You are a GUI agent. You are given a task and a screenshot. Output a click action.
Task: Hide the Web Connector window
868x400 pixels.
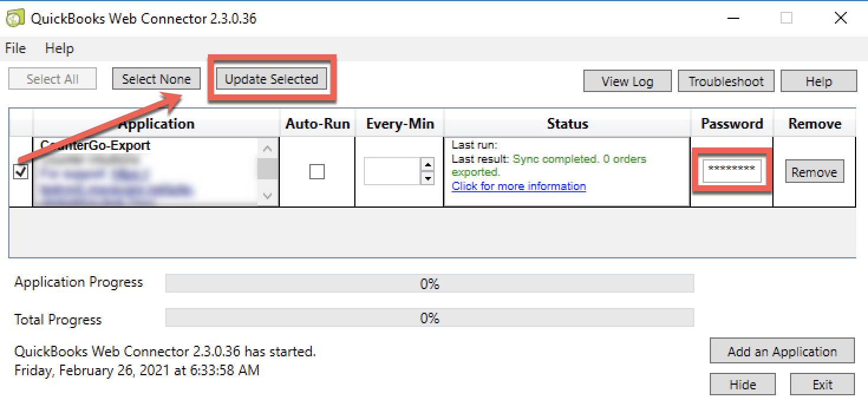click(x=742, y=384)
